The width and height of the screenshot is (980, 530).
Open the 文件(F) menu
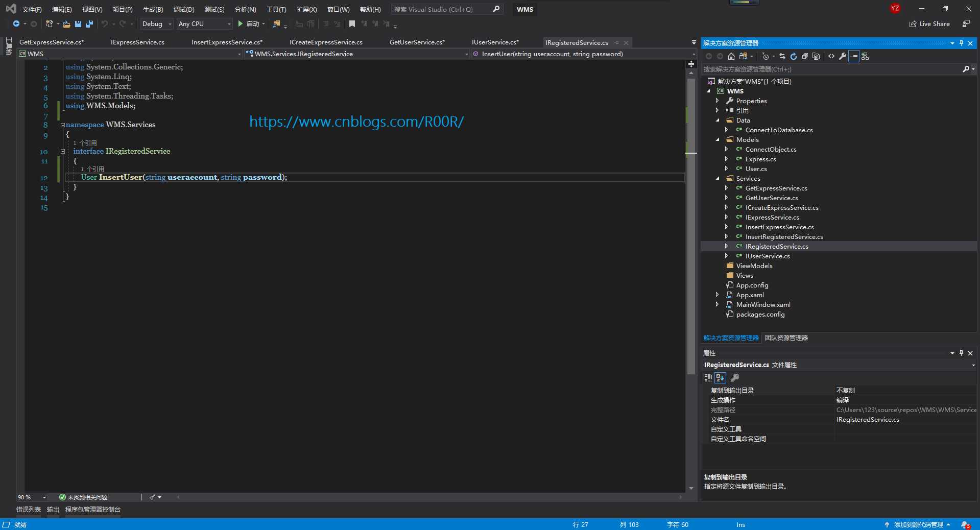[x=32, y=9]
